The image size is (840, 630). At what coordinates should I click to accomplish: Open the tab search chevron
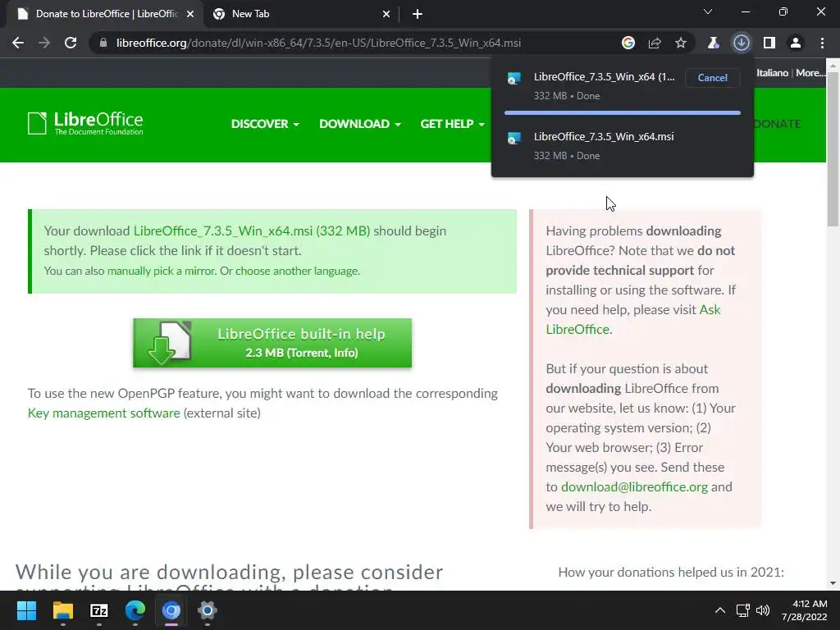coord(708,11)
